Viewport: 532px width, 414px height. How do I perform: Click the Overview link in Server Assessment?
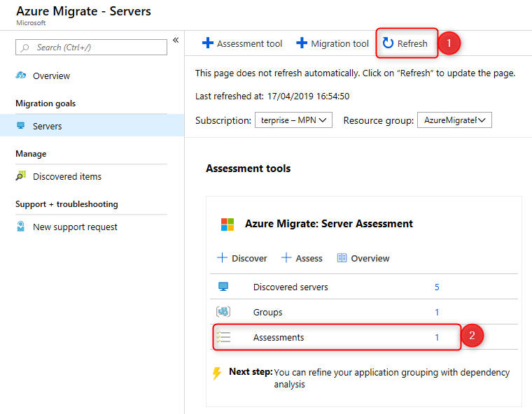click(370, 258)
